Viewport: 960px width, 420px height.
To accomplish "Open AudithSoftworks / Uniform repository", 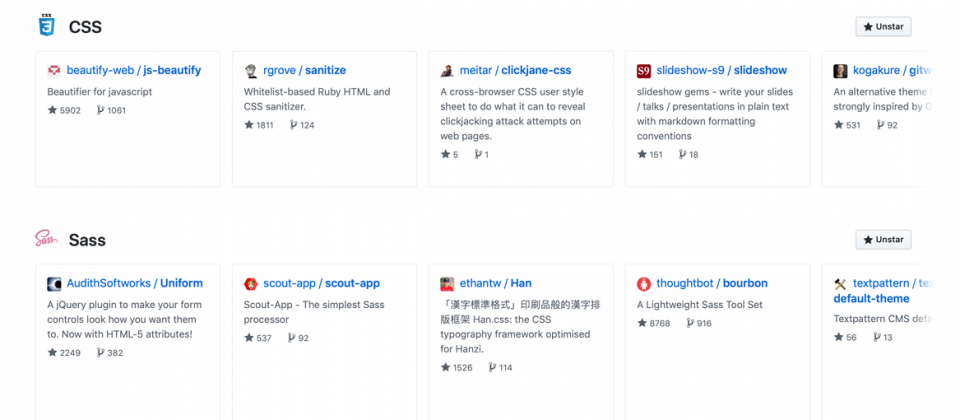I will (x=134, y=283).
